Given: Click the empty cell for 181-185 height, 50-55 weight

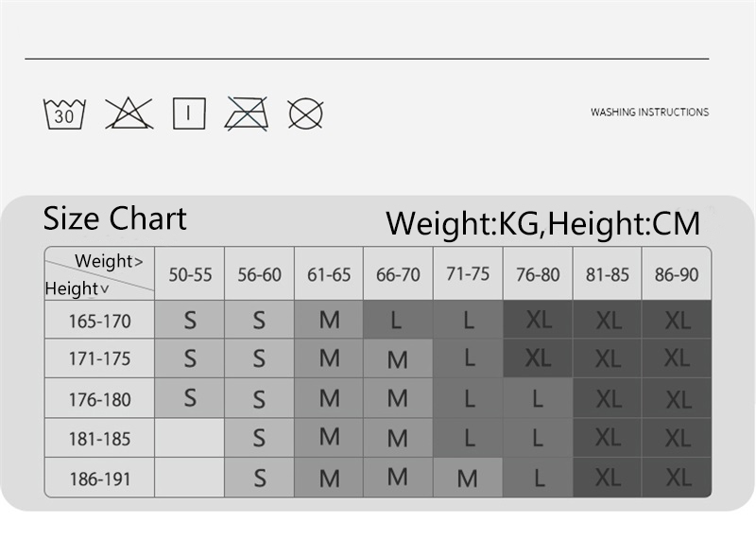Looking at the screenshot, I should click(x=190, y=439).
